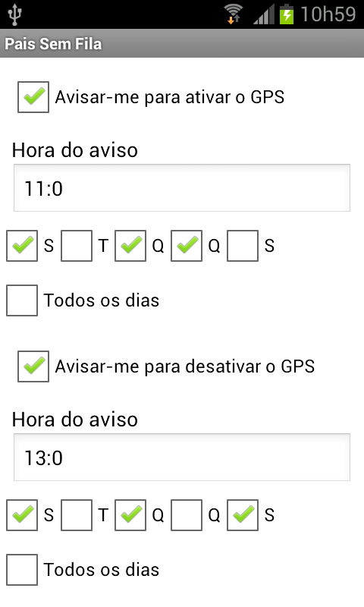This screenshot has width=364, height=607.
Task: Open the 13:0 deactivation time field
Action: [x=182, y=458]
